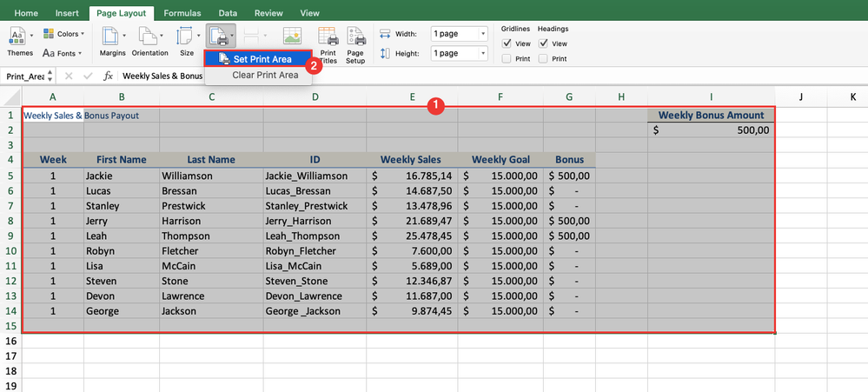Click cell George _Jackson
Viewport: 868px width, 392px height.
[315, 311]
